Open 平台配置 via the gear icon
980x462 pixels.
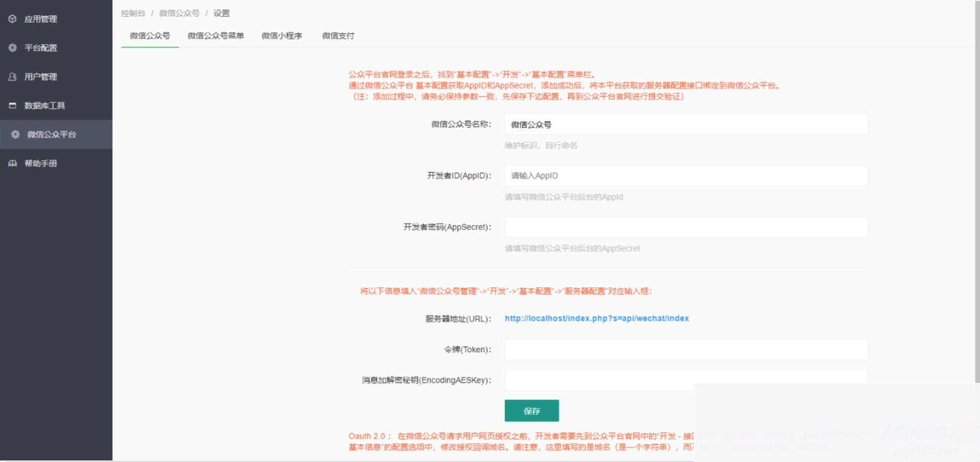(12, 48)
